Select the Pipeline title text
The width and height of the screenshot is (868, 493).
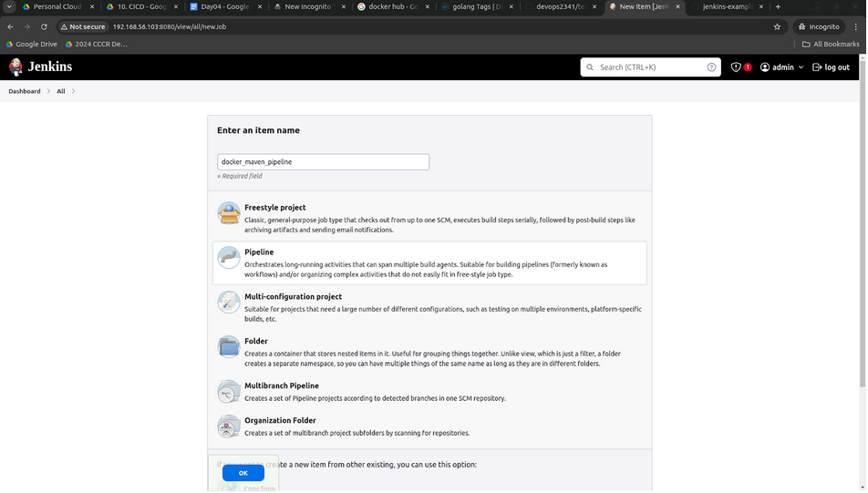[259, 252]
